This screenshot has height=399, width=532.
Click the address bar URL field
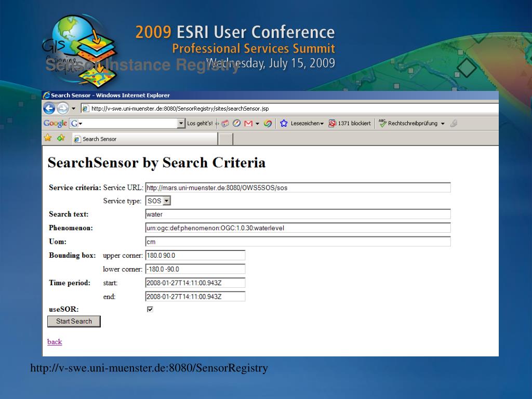pyautogui.click(x=290, y=109)
